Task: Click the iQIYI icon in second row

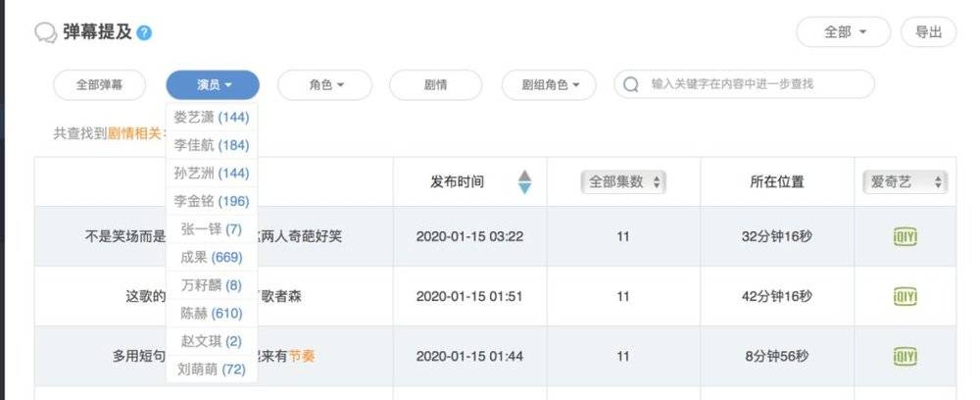Action: tap(905, 295)
